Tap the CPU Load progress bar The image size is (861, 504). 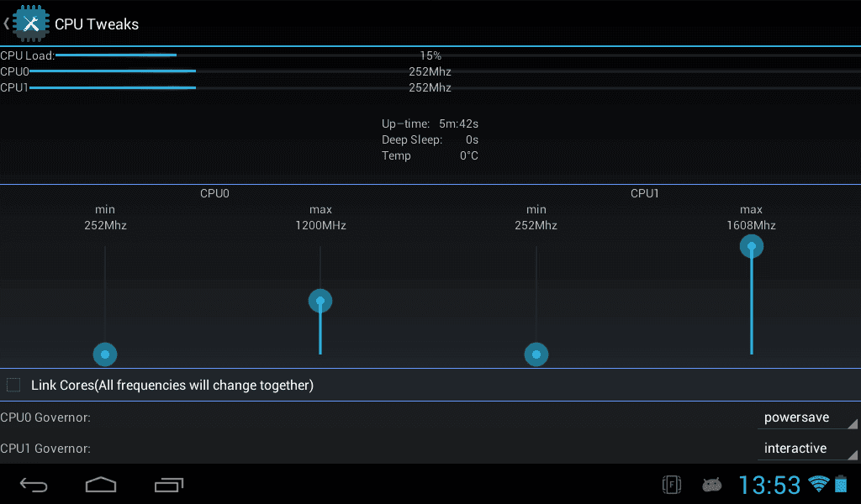point(458,55)
